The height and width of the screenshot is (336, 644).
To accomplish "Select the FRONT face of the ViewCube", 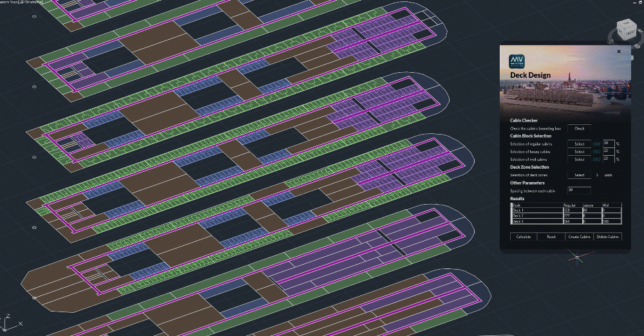I will click(x=630, y=33).
